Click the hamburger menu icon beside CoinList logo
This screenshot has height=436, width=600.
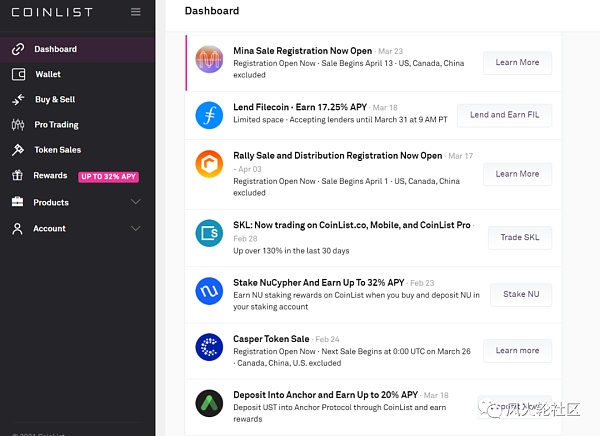[136, 12]
